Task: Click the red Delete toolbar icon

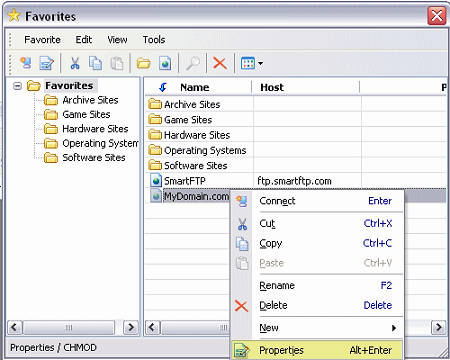Action: 220,63
